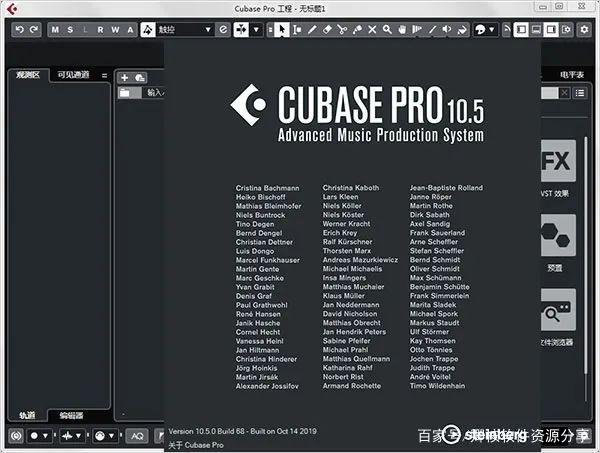Image resolution: width=600 pixels, height=453 pixels.
Task: Select the Glue tool
Action: (357, 29)
